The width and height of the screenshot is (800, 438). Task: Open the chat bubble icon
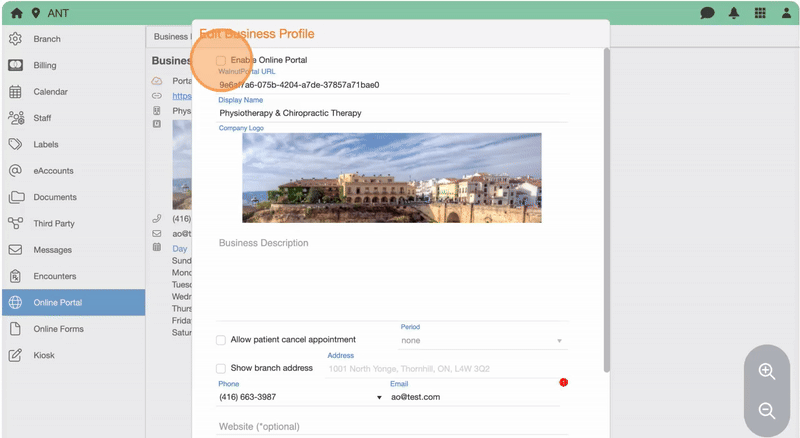[708, 13]
